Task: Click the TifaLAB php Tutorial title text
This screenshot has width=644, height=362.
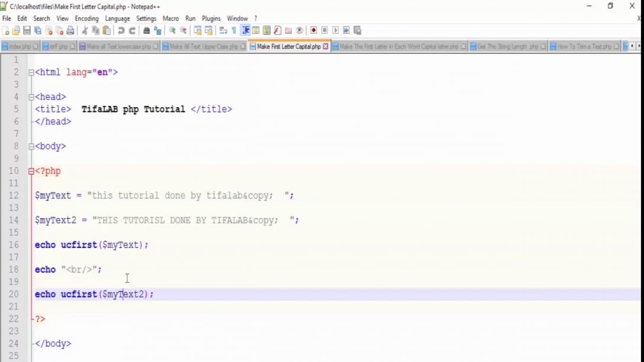Action: pyautogui.click(x=133, y=109)
